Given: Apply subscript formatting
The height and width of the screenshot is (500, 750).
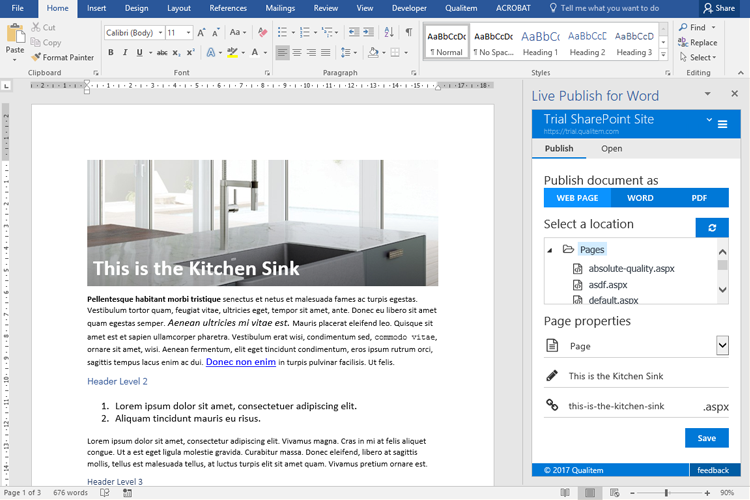Looking at the screenshot, I should 176,53.
